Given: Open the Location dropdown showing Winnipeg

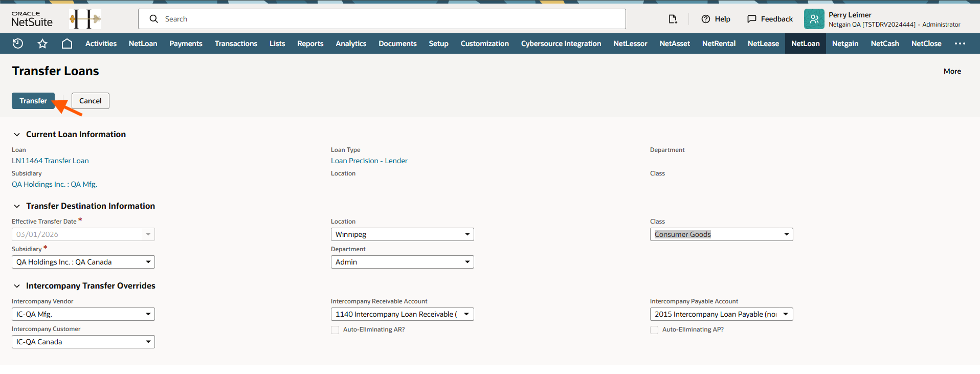Looking at the screenshot, I should pos(402,234).
